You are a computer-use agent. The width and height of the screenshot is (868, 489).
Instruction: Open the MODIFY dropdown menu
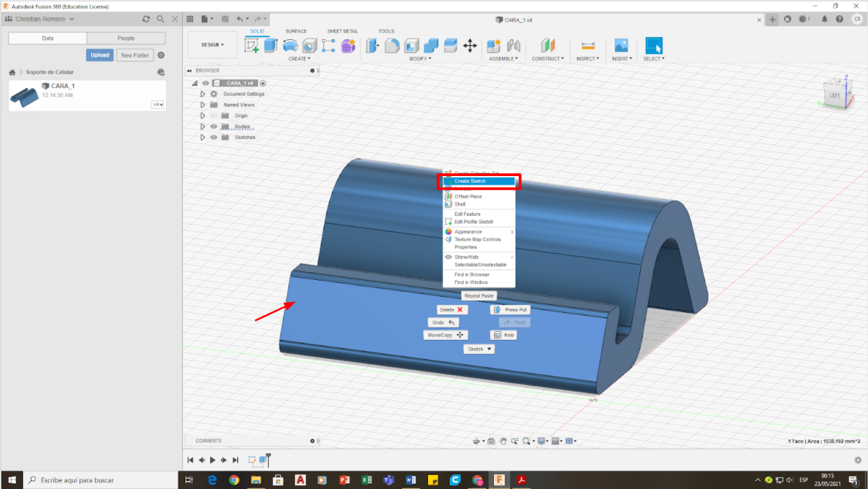pyautogui.click(x=421, y=59)
